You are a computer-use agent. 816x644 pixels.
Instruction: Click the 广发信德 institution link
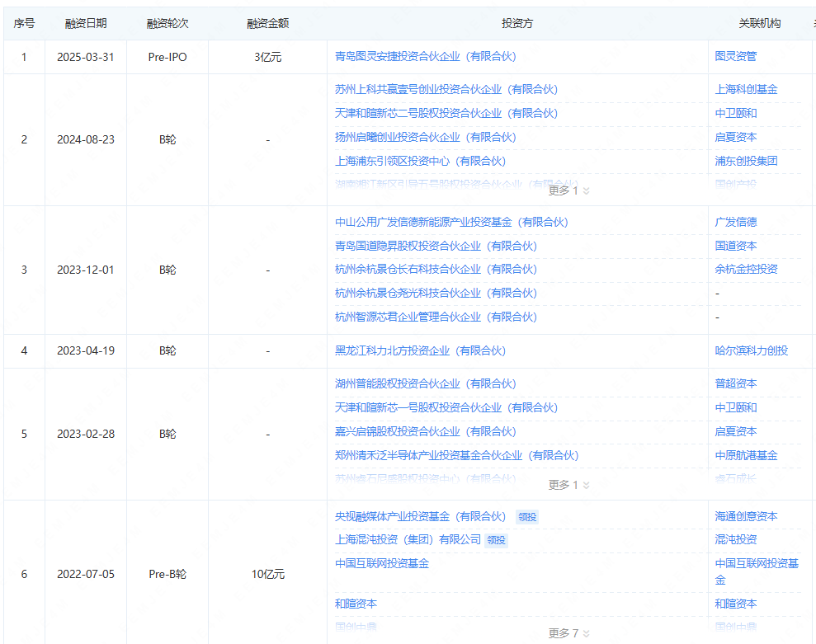[735, 222]
